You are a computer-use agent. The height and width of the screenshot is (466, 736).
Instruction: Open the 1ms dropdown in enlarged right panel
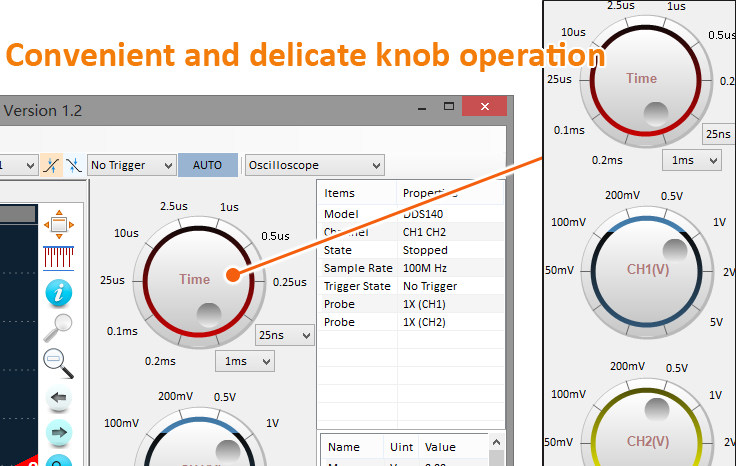692,160
